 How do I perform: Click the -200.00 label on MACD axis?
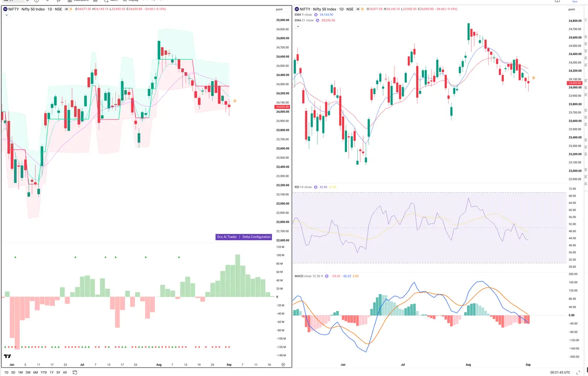(x=573, y=357)
